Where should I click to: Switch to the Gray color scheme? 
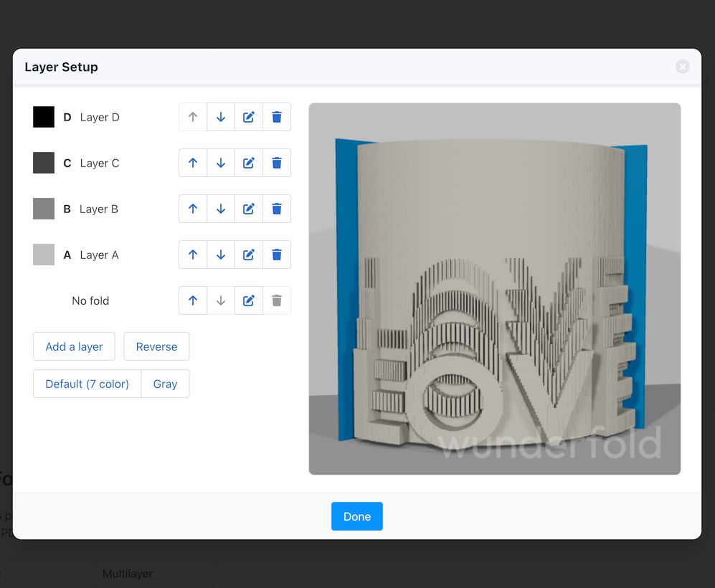tap(165, 384)
